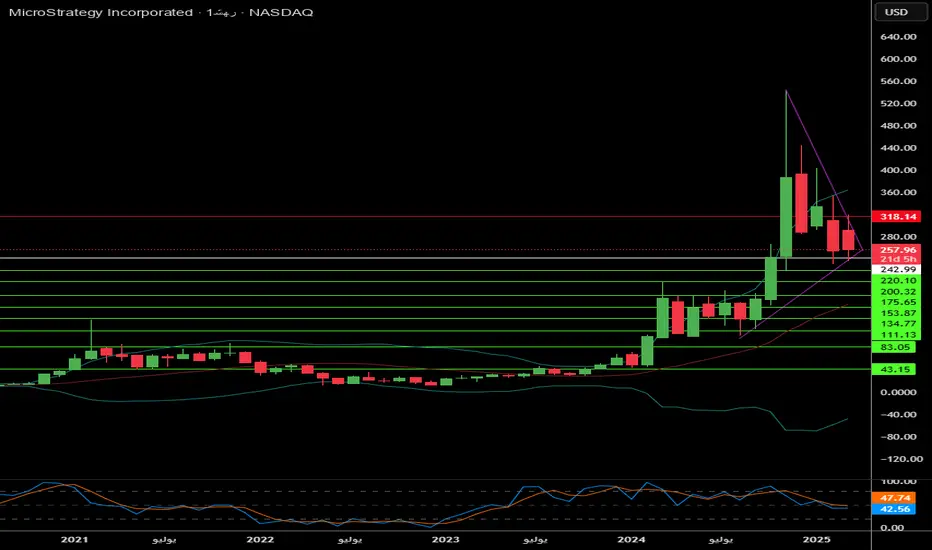Click the 440.00 price scale tick
Image resolution: width=932 pixels, height=550 pixels.
pos(898,147)
